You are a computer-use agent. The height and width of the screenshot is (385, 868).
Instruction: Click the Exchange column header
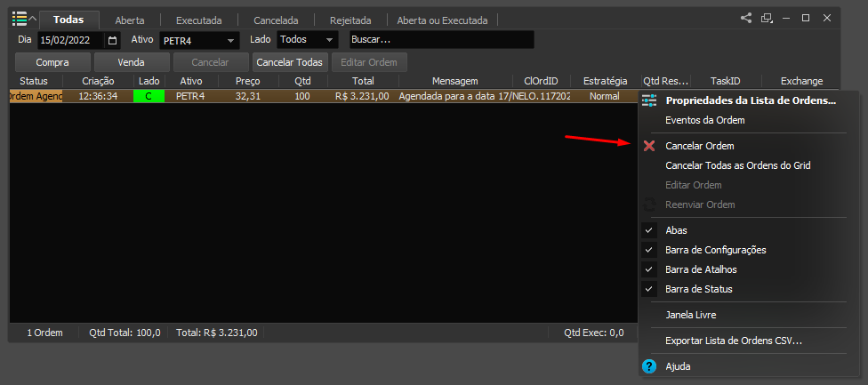801,81
